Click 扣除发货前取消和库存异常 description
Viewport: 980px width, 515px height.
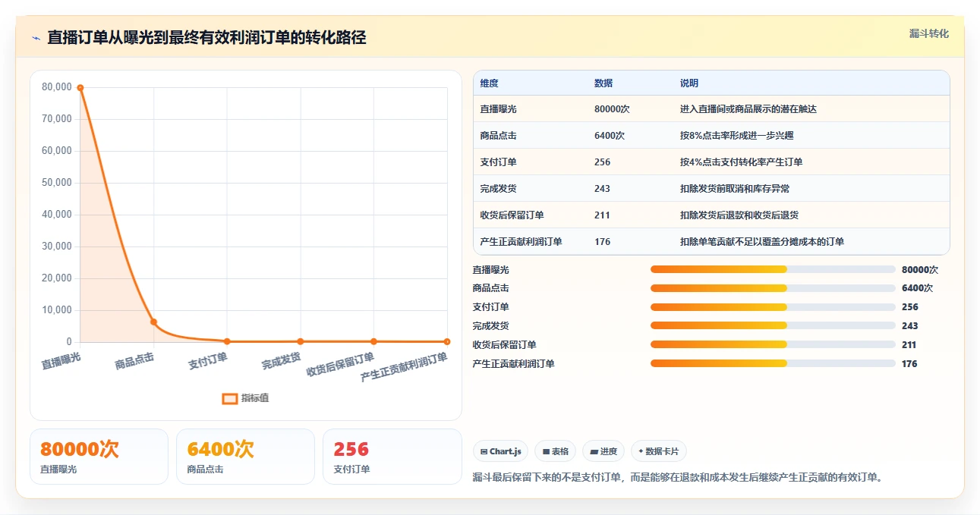[734, 189]
